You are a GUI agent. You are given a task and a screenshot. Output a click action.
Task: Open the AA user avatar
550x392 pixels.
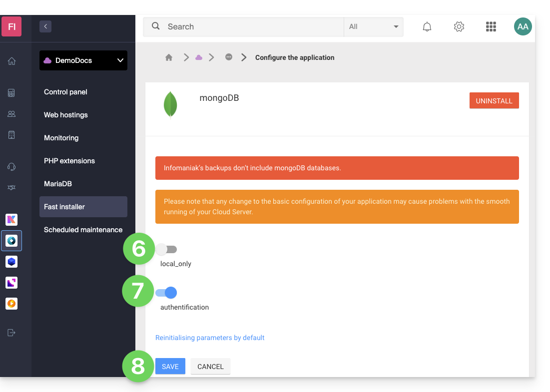pos(523,27)
